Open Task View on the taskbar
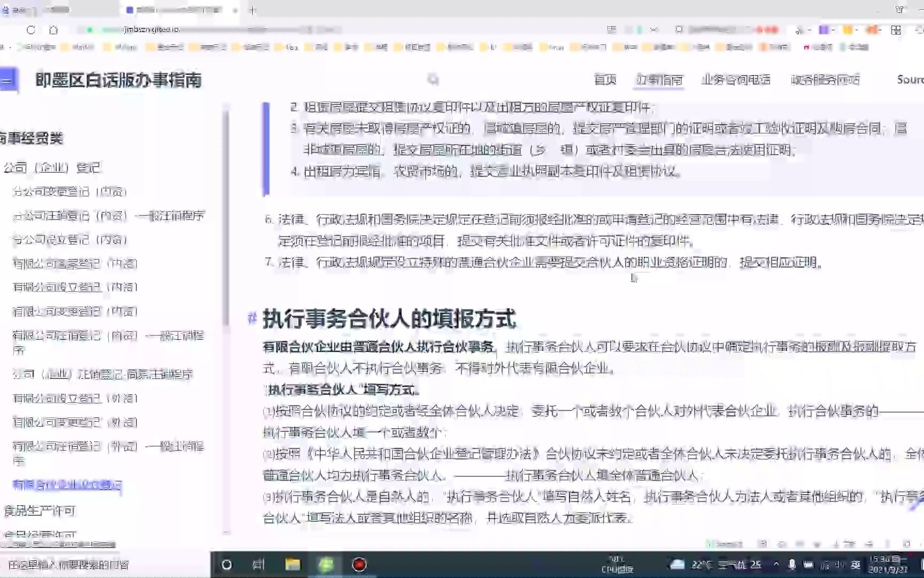 pyautogui.click(x=259, y=565)
